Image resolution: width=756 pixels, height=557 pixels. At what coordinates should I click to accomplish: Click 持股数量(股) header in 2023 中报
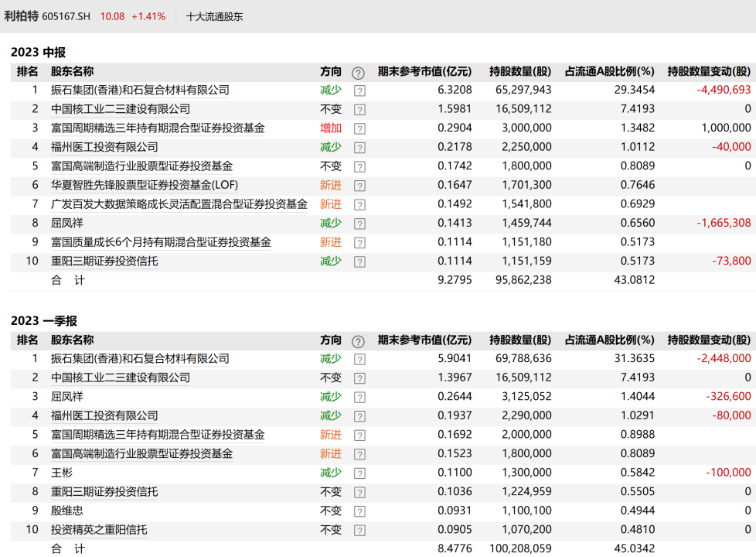520,71
